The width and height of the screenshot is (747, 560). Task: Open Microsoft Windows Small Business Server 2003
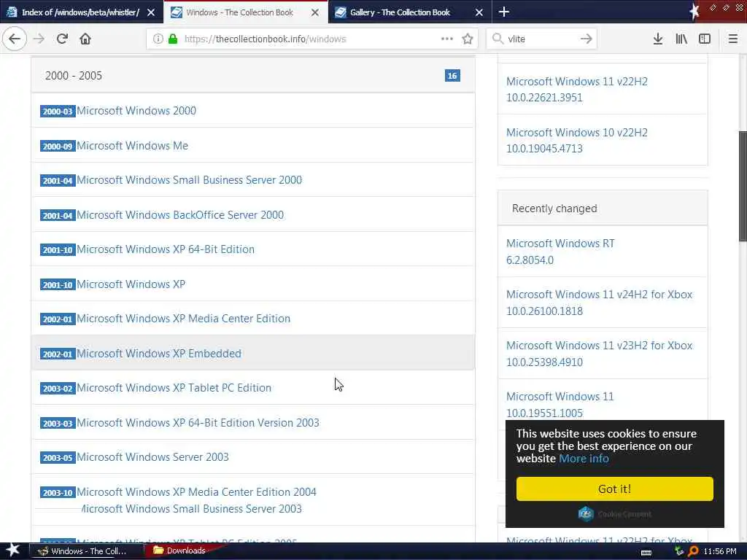click(x=192, y=508)
